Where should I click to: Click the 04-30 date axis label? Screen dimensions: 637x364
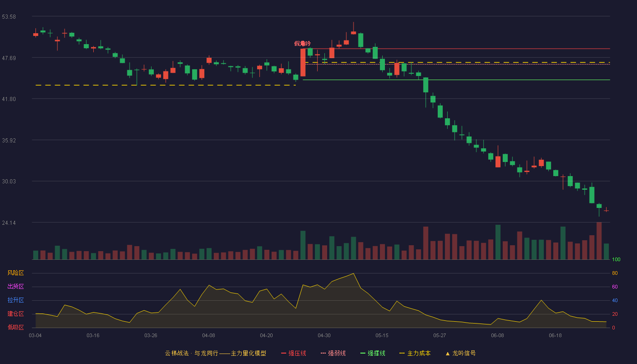[x=324, y=335]
